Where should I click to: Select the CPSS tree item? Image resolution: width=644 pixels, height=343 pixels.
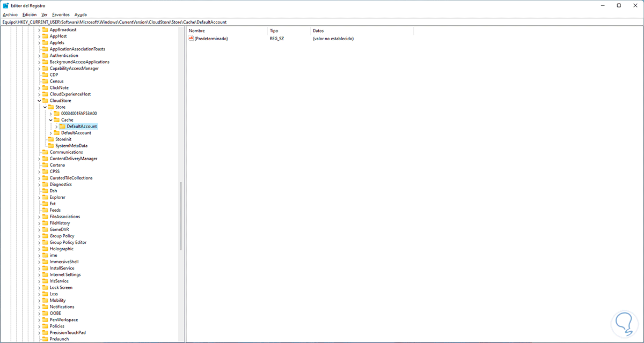pyautogui.click(x=55, y=171)
